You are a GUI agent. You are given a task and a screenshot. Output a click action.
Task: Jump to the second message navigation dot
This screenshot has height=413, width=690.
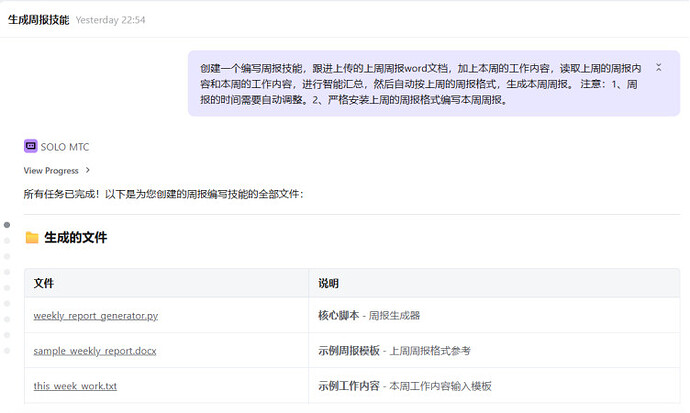[7, 241]
